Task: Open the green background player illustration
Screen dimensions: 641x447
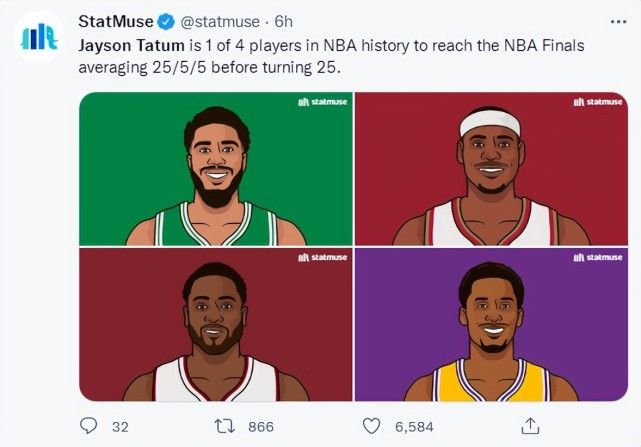Action: (216, 168)
